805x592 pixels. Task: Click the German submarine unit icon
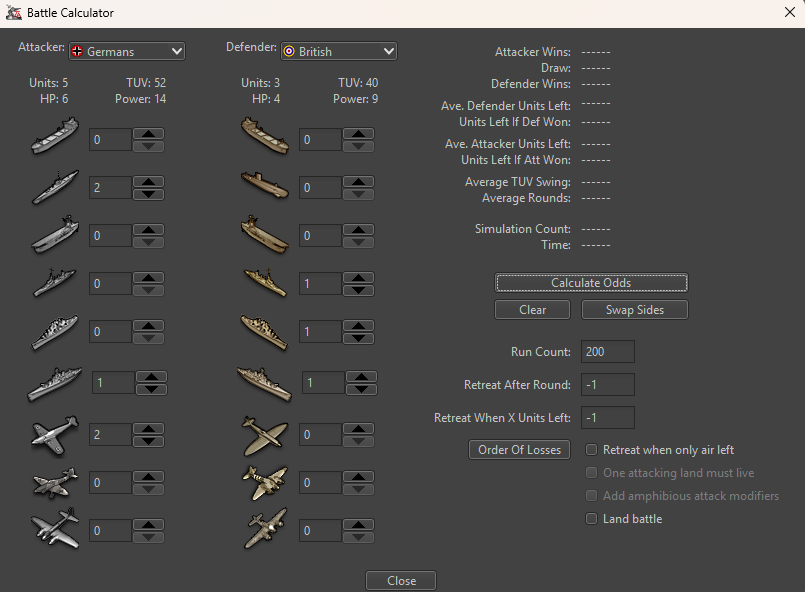[54, 187]
